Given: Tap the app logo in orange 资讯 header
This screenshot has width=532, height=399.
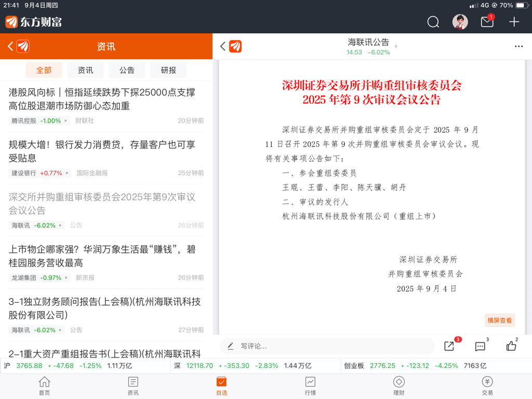Looking at the screenshot, I should click(23, 46).
